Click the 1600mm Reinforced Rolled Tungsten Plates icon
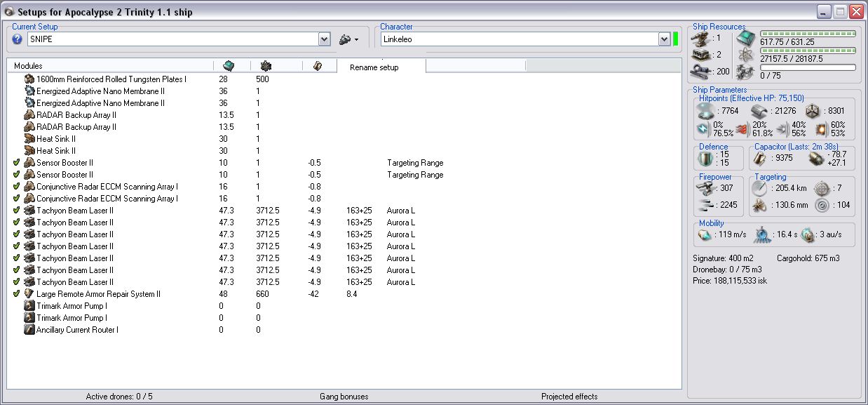The height and width of the screenshot is (405, 868). coord(29,79)
